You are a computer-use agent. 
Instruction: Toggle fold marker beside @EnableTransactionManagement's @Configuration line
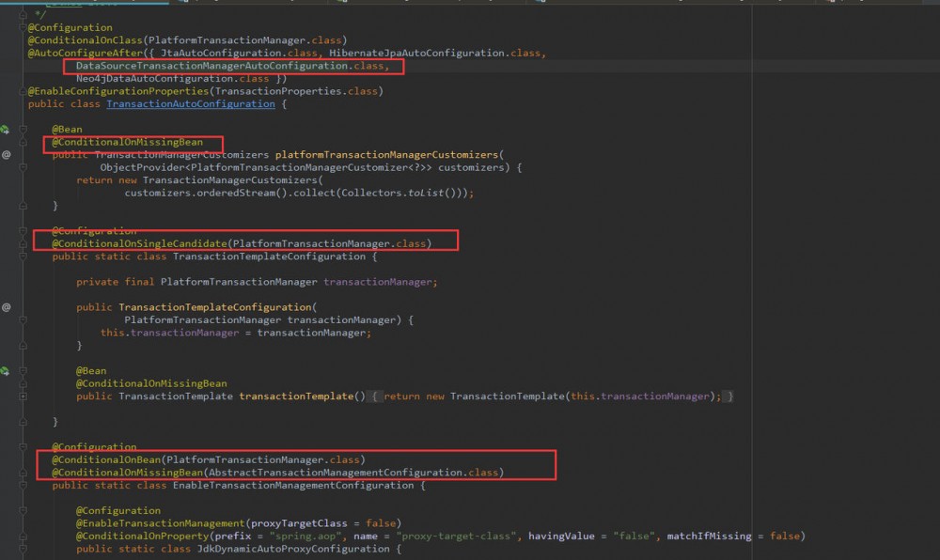23,510
